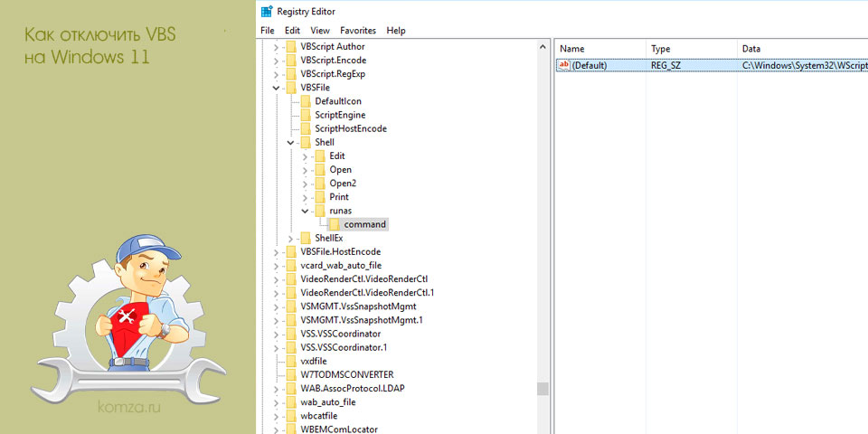The height and width of the screenshot is (434, 868).
Task: Click the Registry Editor title bar icon
Action: (x=266, y=11)
